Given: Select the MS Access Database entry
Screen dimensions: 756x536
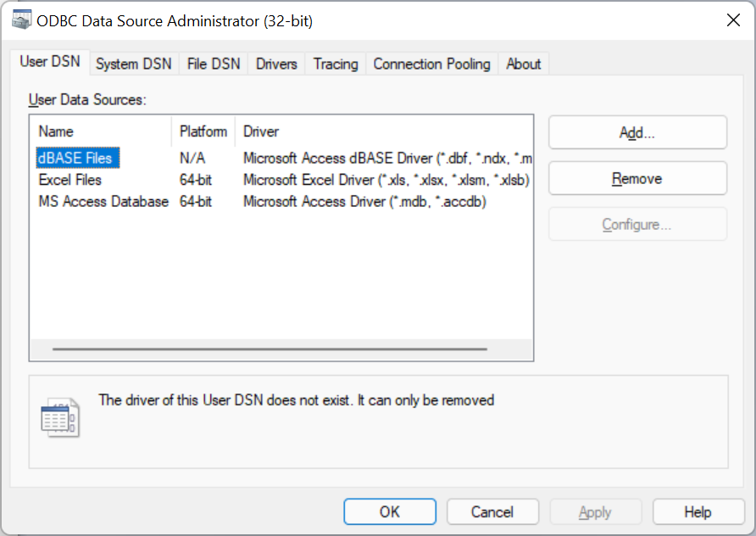Looking at the screenshot, I should 103,201.
